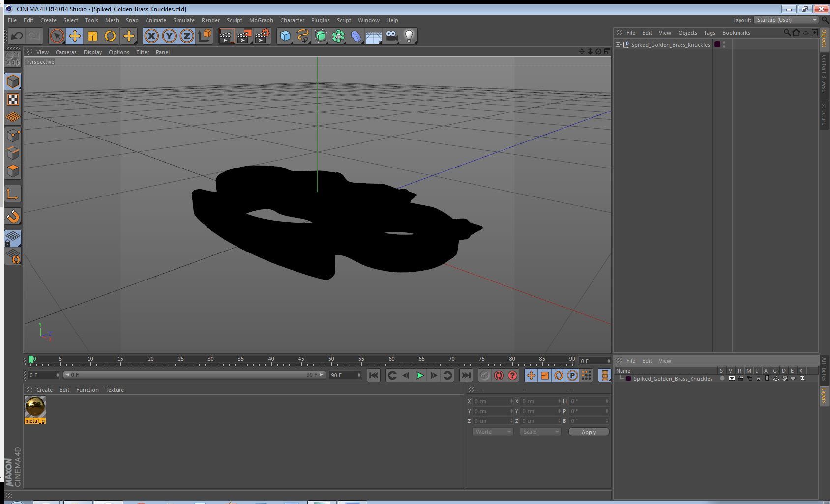Click the Make Editable icon

click(13, 59)
